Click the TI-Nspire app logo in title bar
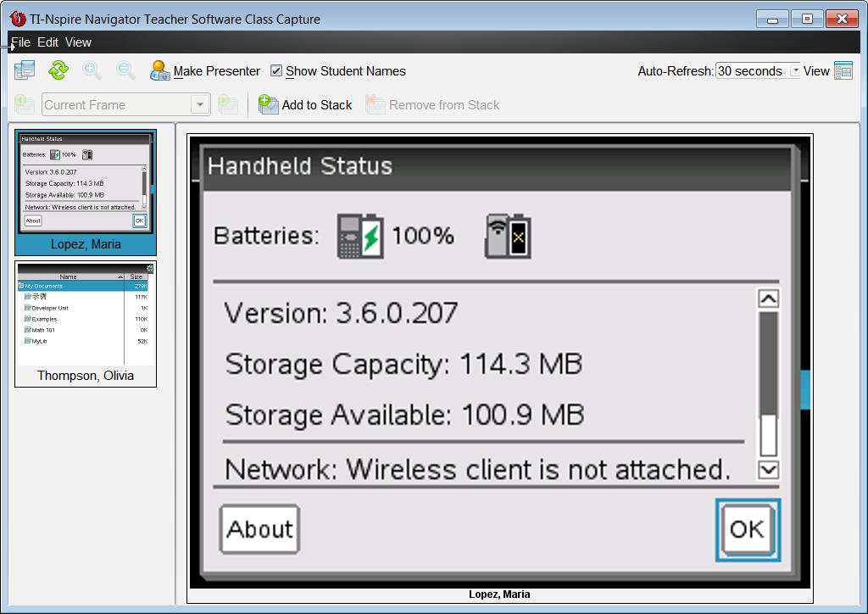The height and width of the screenshot is (614, 868). [x=18, y=19]
